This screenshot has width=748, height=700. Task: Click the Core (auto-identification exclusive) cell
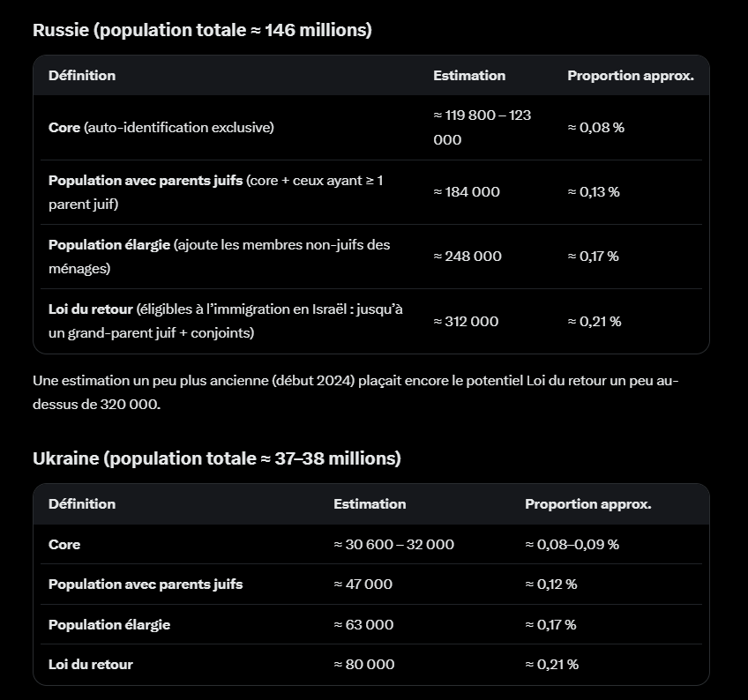point(161,127)
